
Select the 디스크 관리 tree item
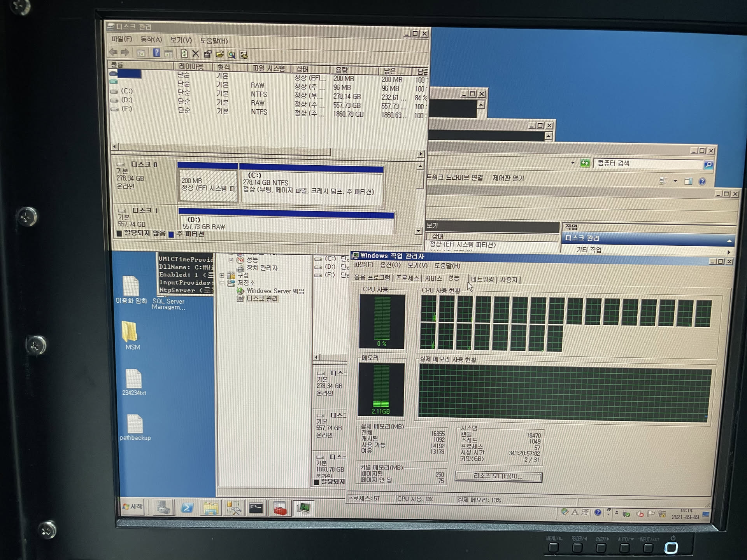click(262, 298)
